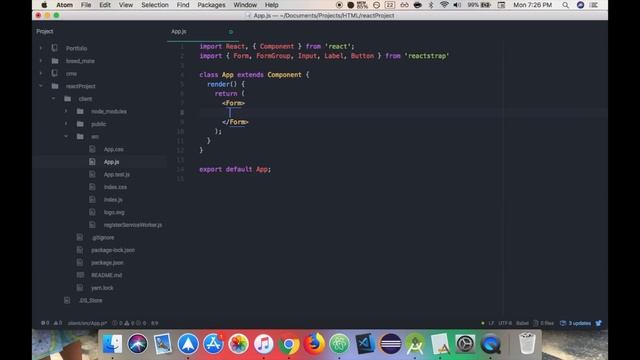640x360 pixels.
Task: Open index.js file
Action: (x=113, y=200)
